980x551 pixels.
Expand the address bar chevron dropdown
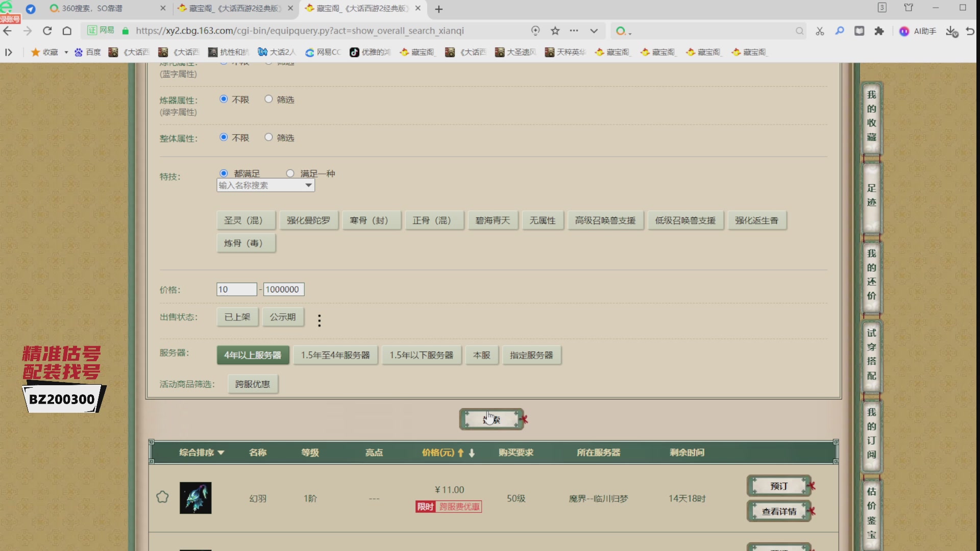click(594, 31)
